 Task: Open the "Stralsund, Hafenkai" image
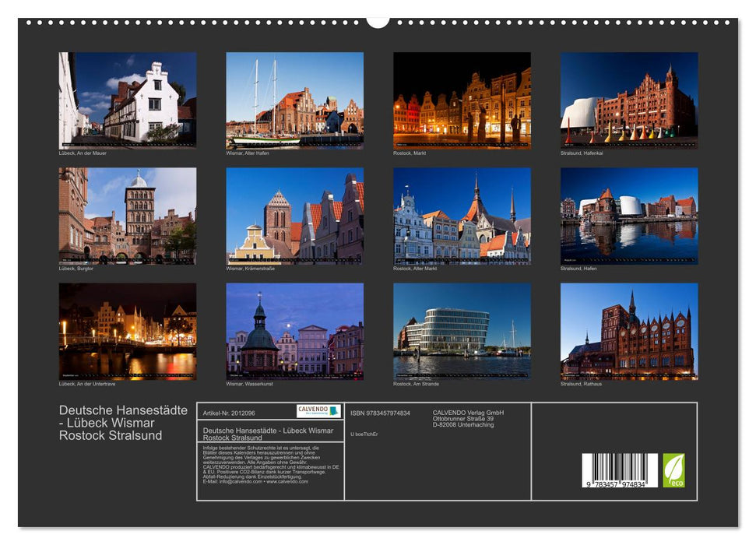629,101
